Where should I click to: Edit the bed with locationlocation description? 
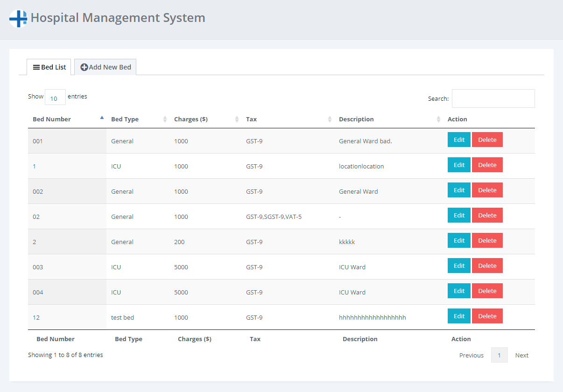point(459,165)
